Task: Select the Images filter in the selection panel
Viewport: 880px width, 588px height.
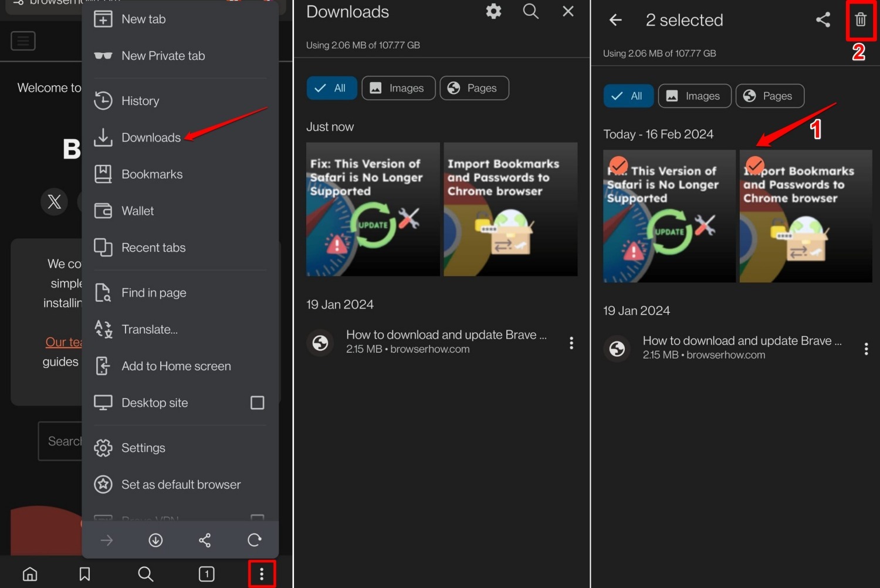Action: click(695, 96)
